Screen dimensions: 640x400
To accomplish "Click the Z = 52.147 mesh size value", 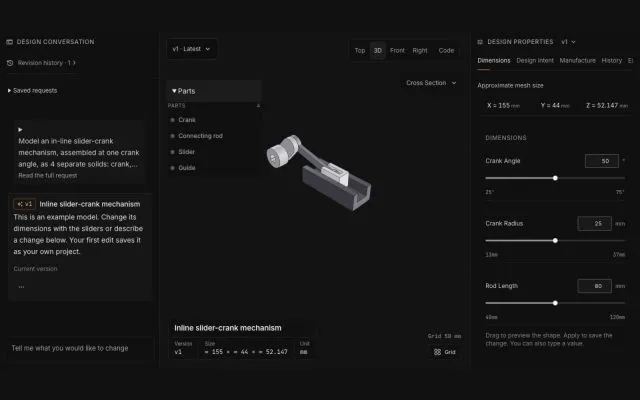I will tap(607, 106).
